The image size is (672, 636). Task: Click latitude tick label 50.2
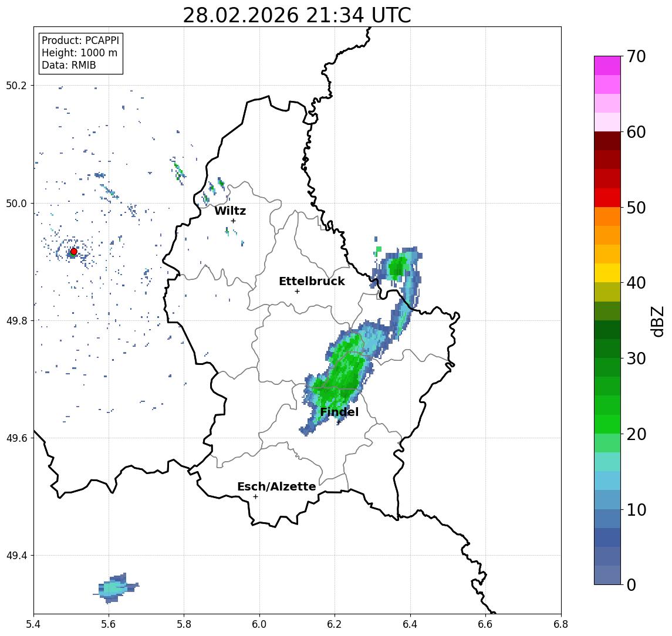coord(16,85)
